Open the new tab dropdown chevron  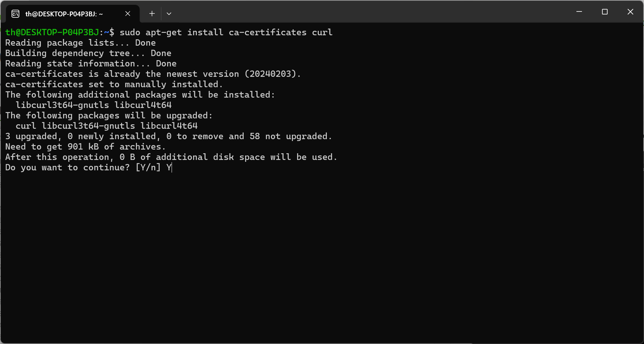(x=169, y=14)
